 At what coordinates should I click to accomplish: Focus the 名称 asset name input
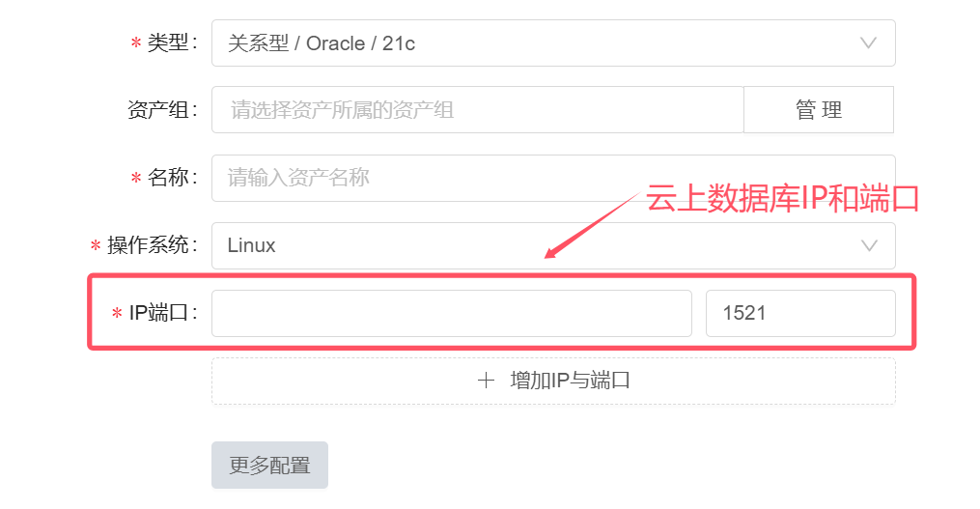[x=553, y=179]
